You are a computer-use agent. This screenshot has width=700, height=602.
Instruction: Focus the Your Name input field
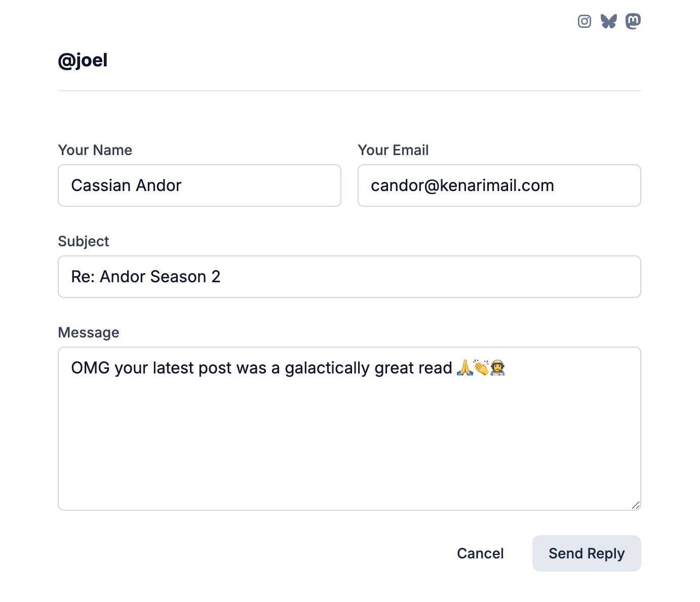pyautogui.click(x=199, y=185)
